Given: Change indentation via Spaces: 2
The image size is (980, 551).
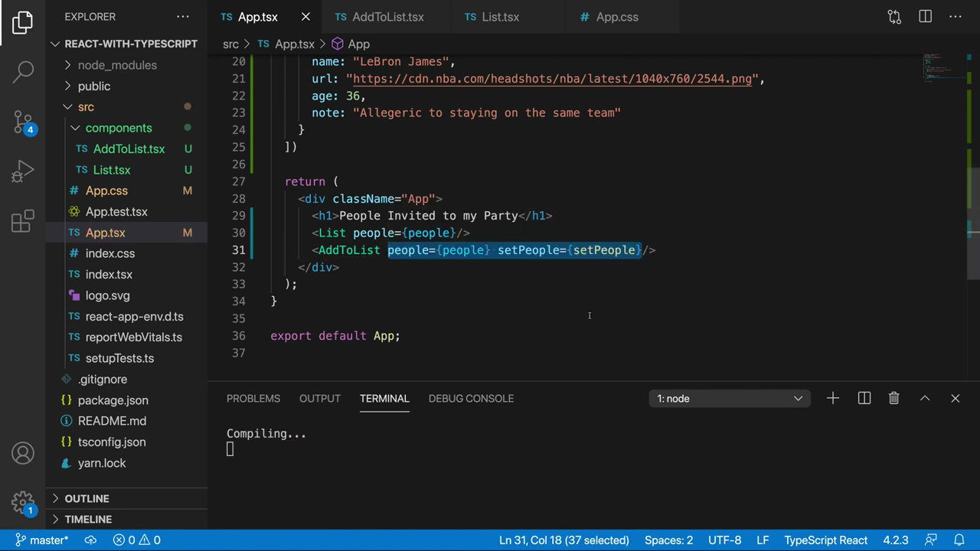Looking at the screenshot, I should [668, 540].
